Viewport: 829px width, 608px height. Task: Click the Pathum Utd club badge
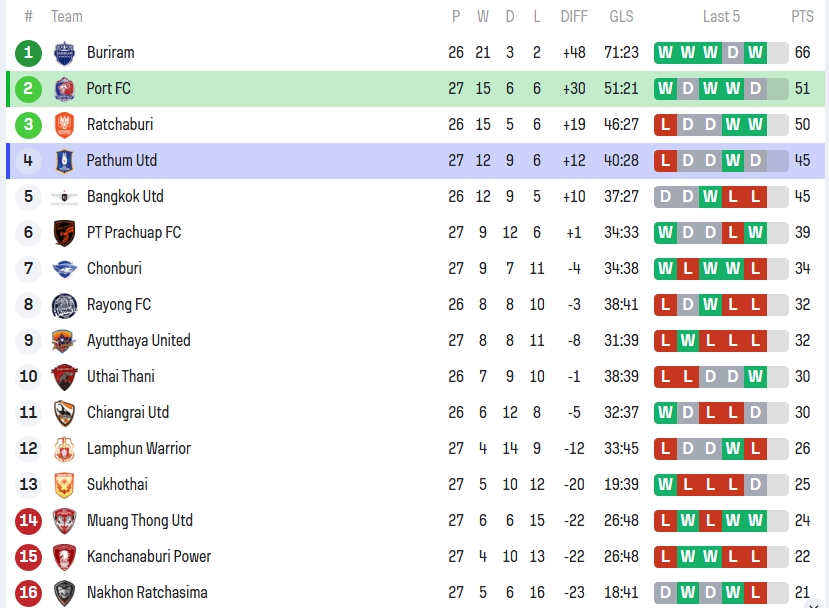[x=64, y=161]
